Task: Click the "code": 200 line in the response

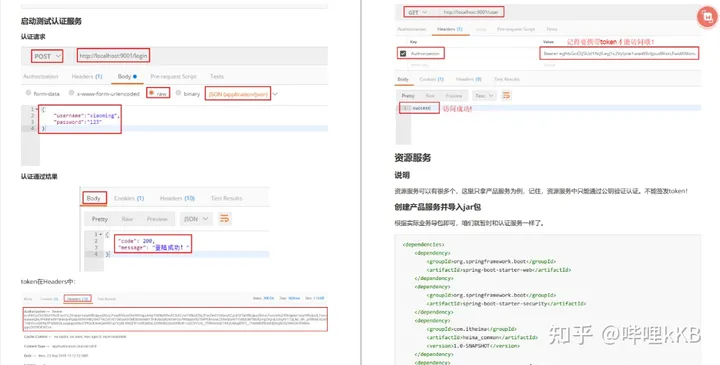Action: tap(136, 241)
